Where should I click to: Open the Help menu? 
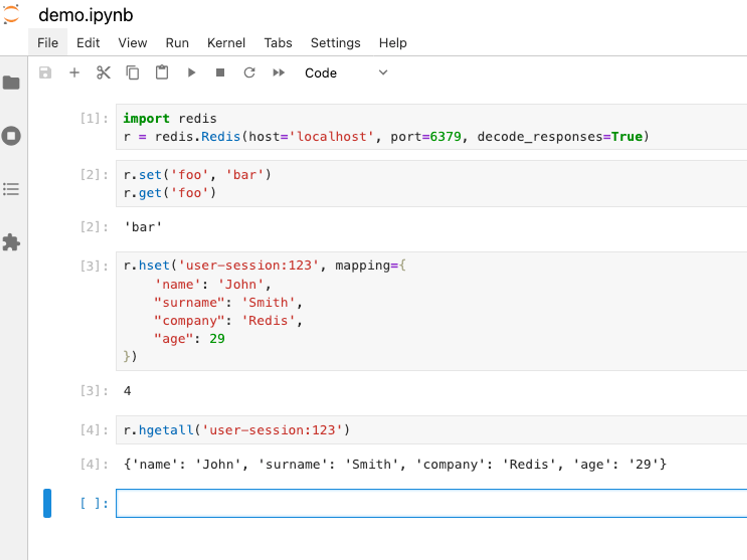pos(392,43)
